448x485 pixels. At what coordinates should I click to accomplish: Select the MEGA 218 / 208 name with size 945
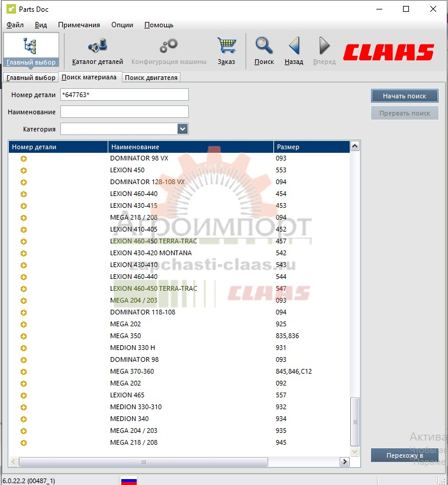coord(134,442)
